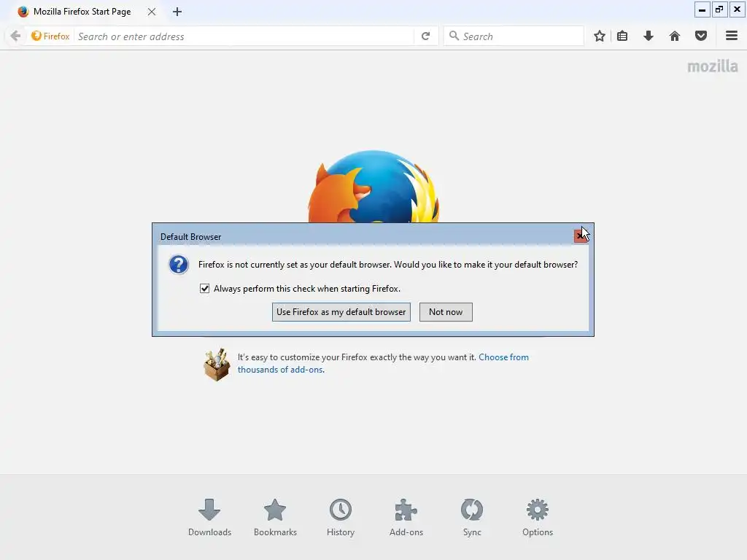Open Bookmarks from the bottom launcher

[x=275, y=518]
